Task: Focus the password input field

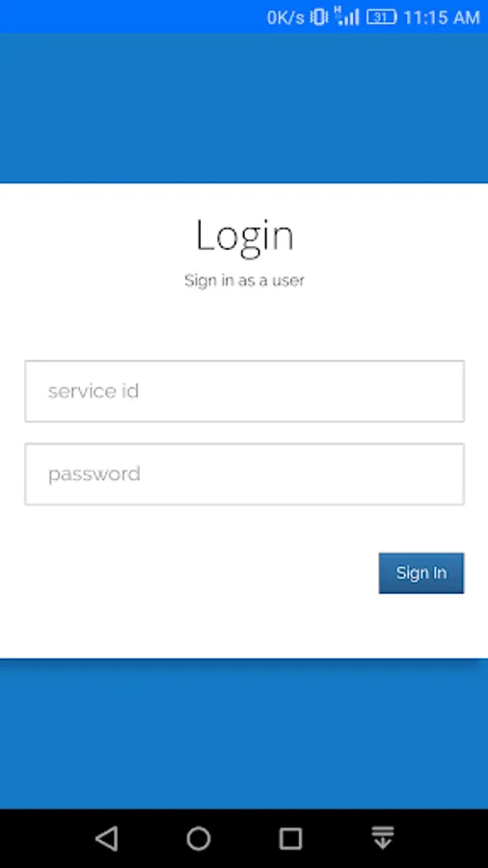Action: point(244,474)
